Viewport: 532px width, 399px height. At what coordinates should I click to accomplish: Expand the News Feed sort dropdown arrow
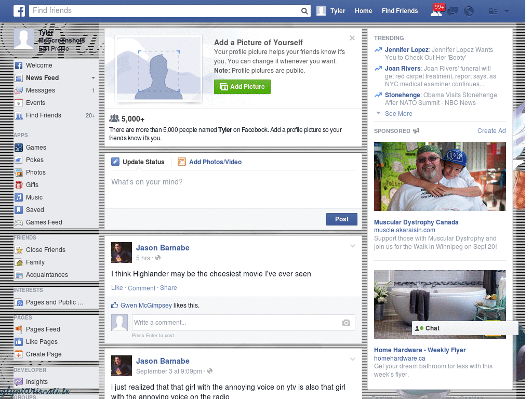click(x=93, y=78)
